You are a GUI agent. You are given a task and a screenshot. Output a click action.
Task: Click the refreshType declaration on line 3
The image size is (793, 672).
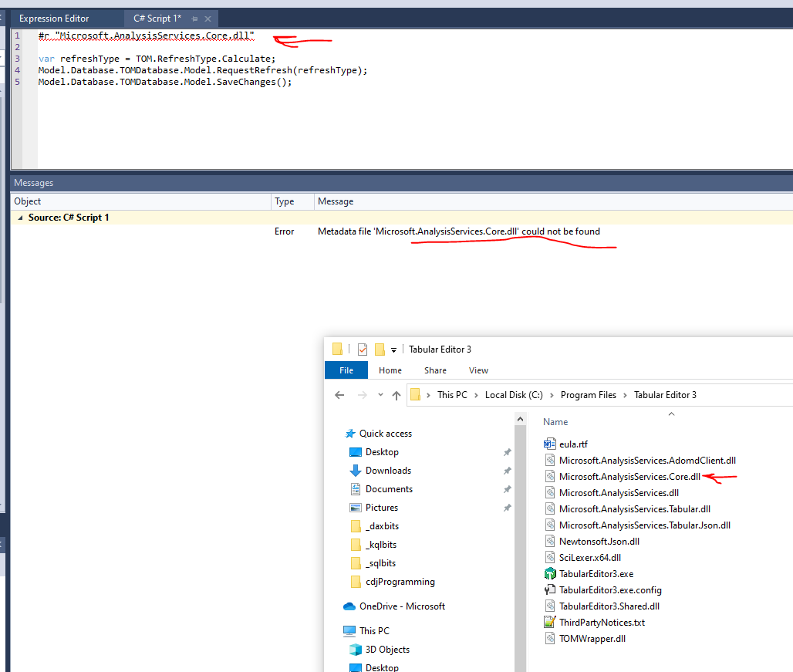point(157,59)
